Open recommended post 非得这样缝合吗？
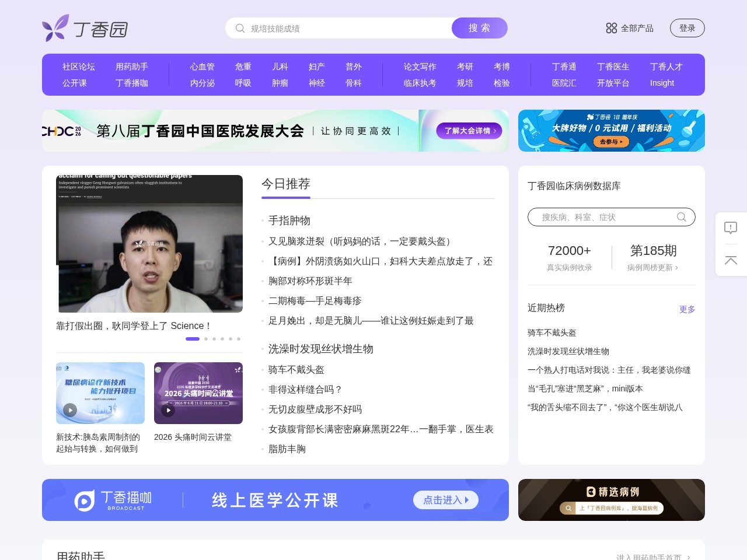The height and width of the screenshot is (560, 747). pos(306,390)
